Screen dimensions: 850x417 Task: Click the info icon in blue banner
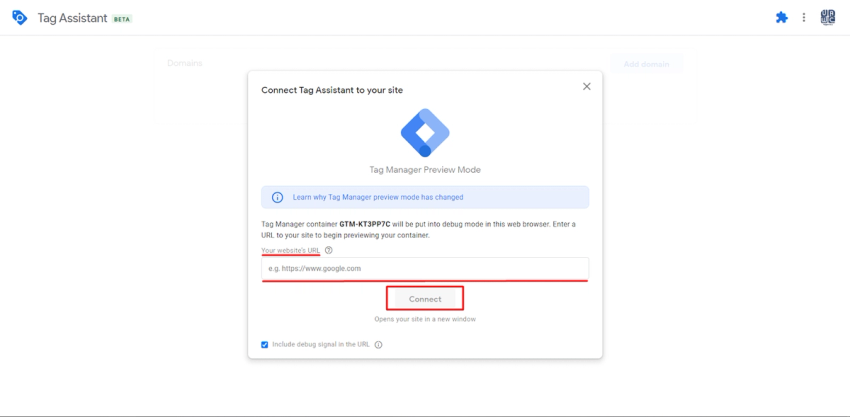pos(277,197)
